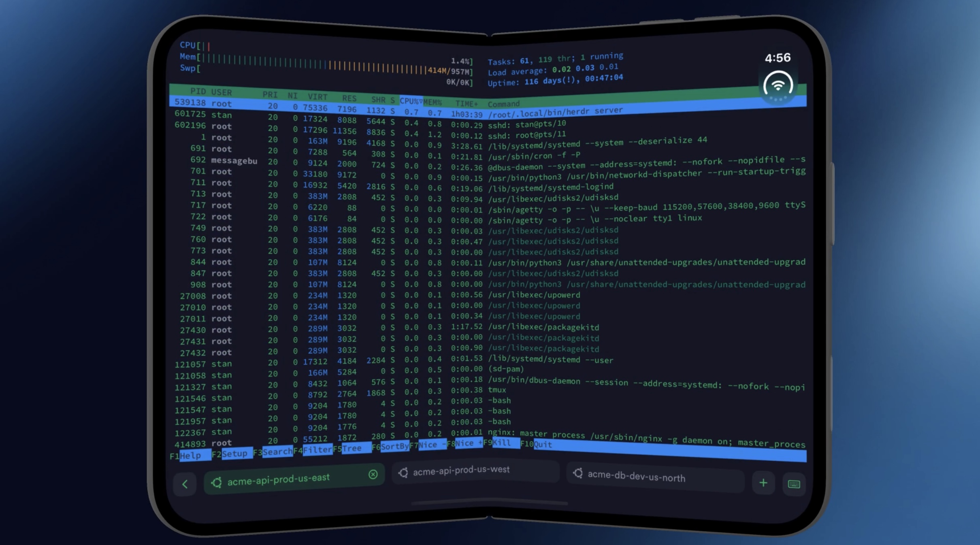
Task: Click F9 Kill in htop footer
Action: 501,443
